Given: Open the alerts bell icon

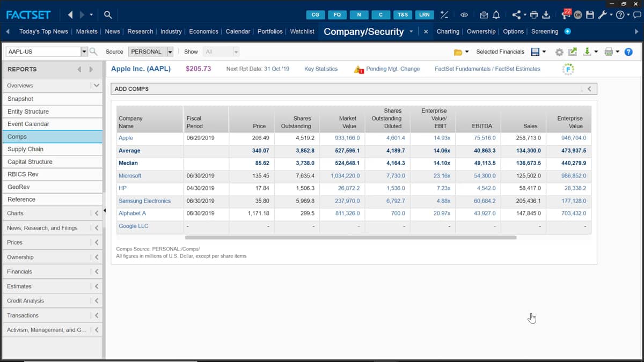Looking at the screenshot, I should tap(496, 15).
